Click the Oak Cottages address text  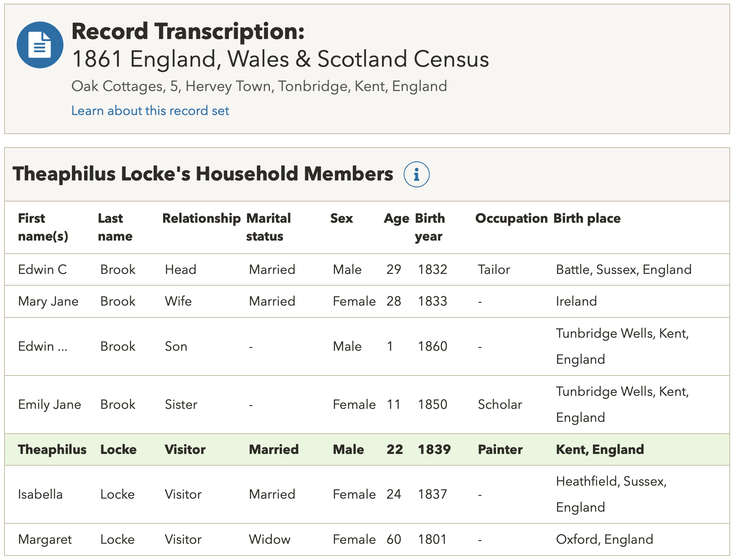[x=259, y=86]
